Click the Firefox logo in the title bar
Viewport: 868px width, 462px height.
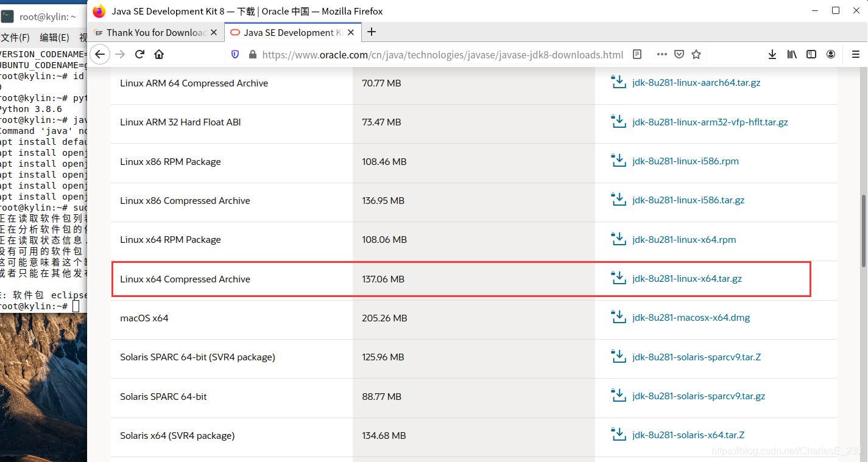(99, 11)
